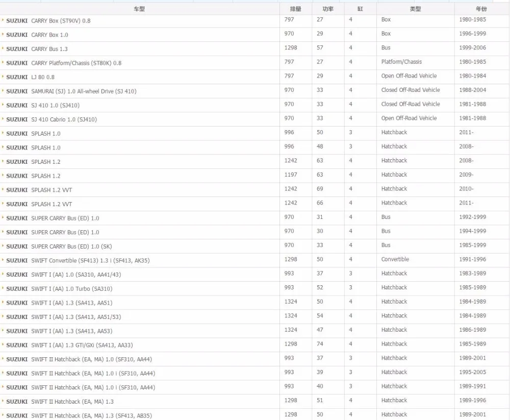Click arrow icon beside SWIFT II 1.0 (SF310, AA44) 37 power row
The height and width of the screenshot is (420, 510).
[3, 359]
